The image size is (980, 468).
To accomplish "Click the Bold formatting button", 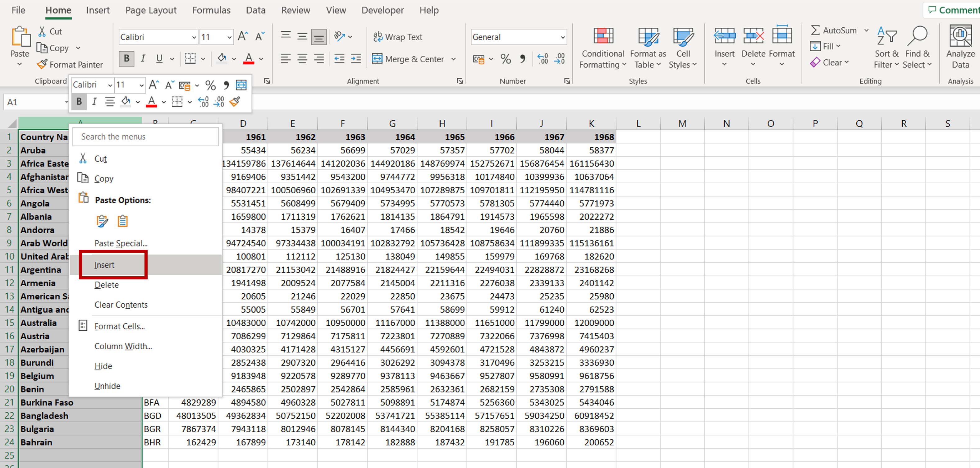I will (x=124, y=59).
